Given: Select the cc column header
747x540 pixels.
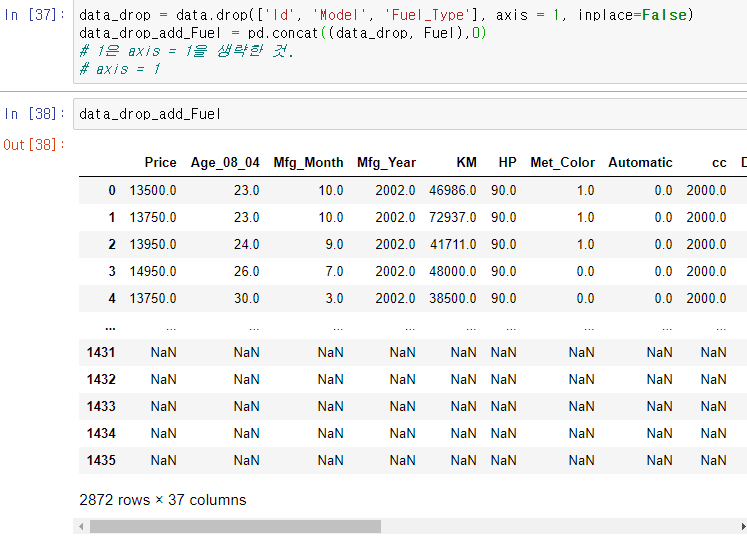Looking at the screenshot, I should pyautogui.click(x=719, y=163).
